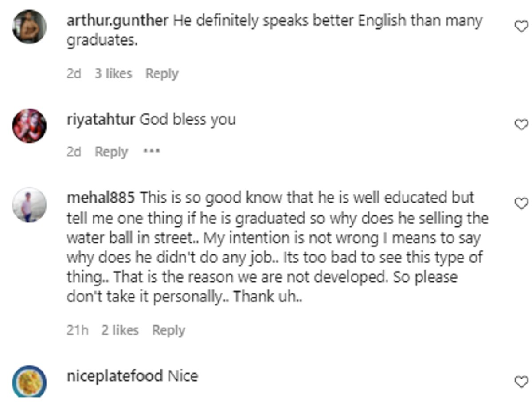This screenshot has height=402, width=532.
Task: Show the 2 likes on mehal885's comment
Action: [120, 330]
